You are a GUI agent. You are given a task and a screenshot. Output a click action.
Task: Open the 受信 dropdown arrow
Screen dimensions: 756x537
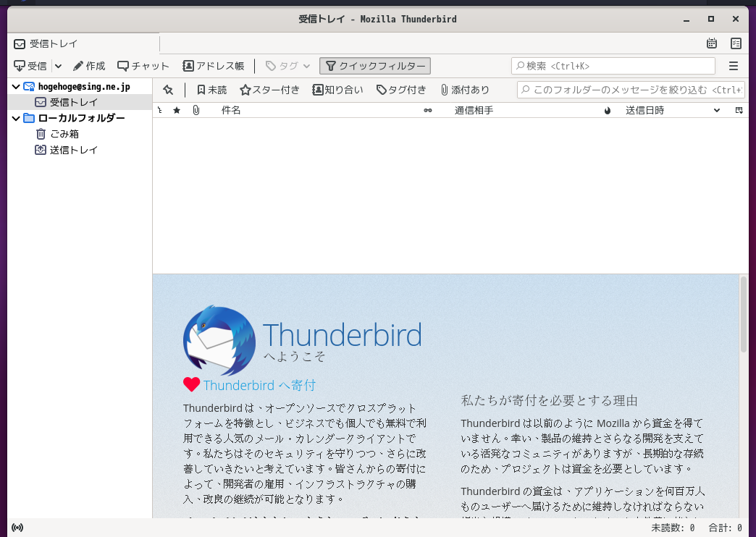pos(58,66)
